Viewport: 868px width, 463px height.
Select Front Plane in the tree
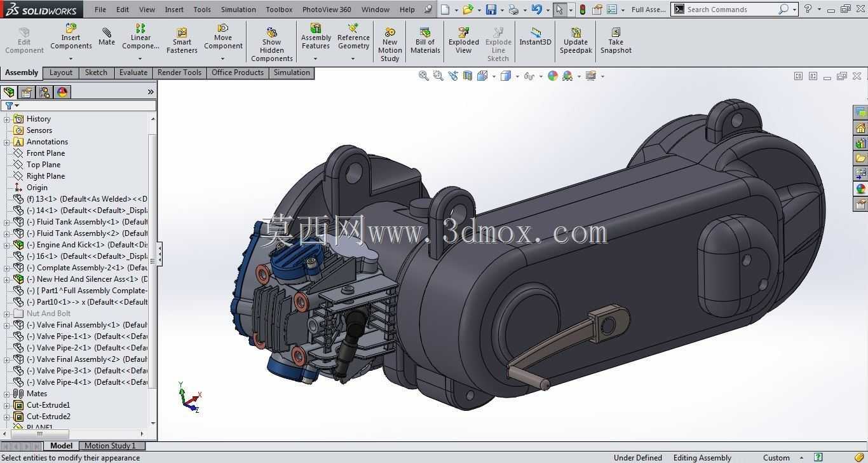(46, 153)
